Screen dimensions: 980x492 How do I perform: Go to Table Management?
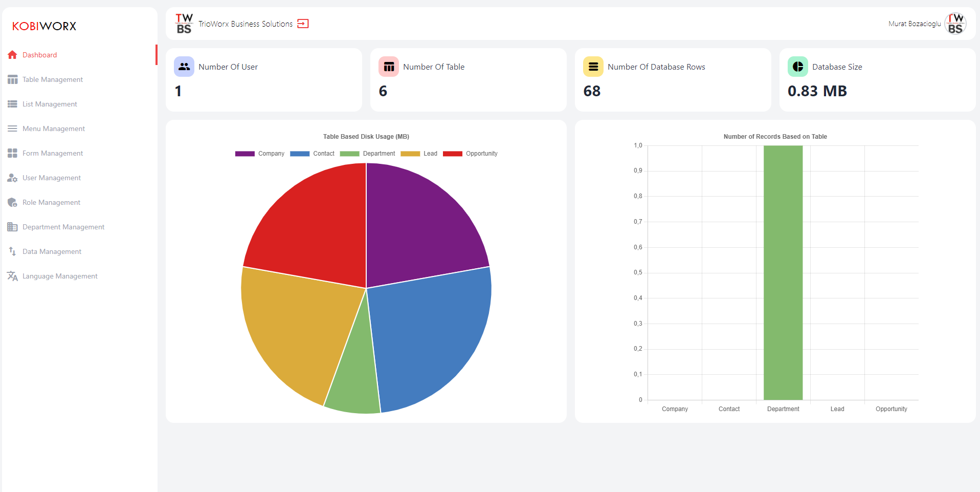pyautogui.click(x=80, y=79)
